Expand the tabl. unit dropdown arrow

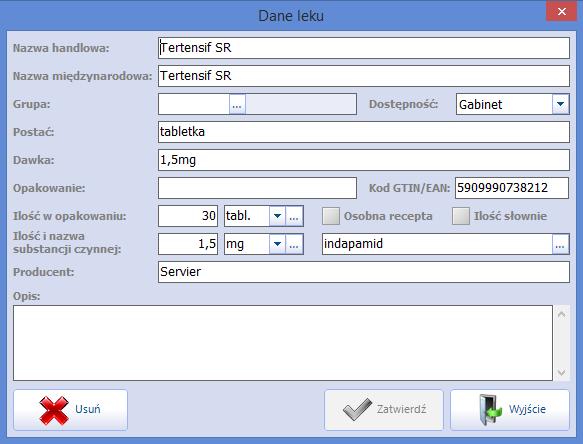(277, 216)
